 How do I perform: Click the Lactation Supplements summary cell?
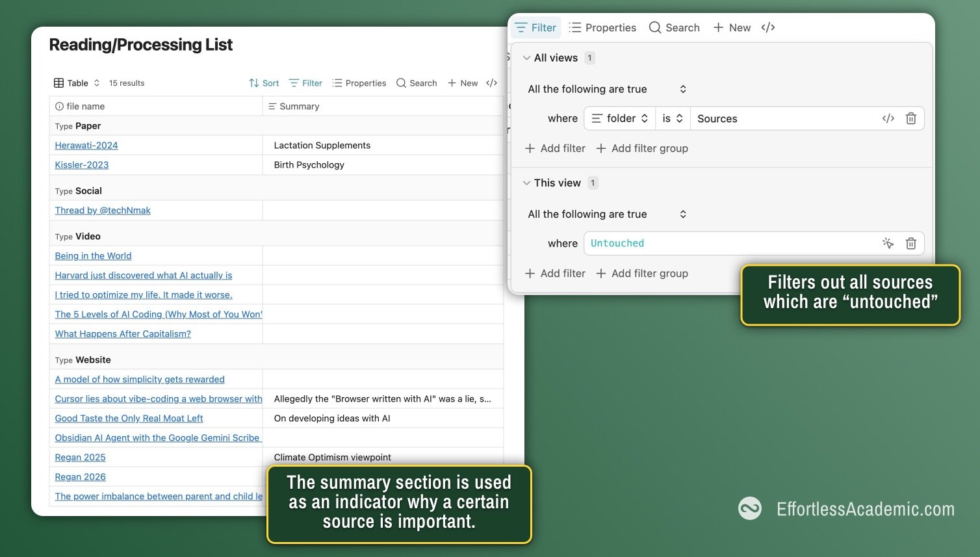point(383,146)
